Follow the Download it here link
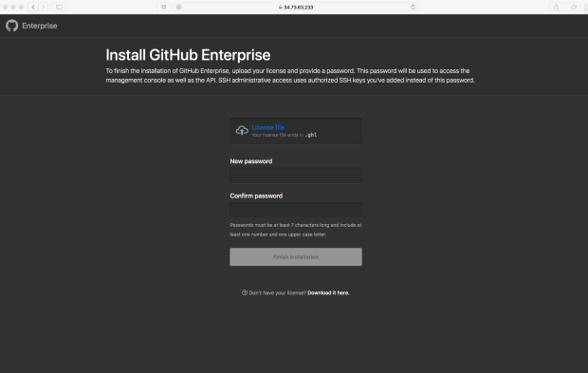The height and width of the screenshot is (373, 588). pyautogui.click(x=328, y=292)
